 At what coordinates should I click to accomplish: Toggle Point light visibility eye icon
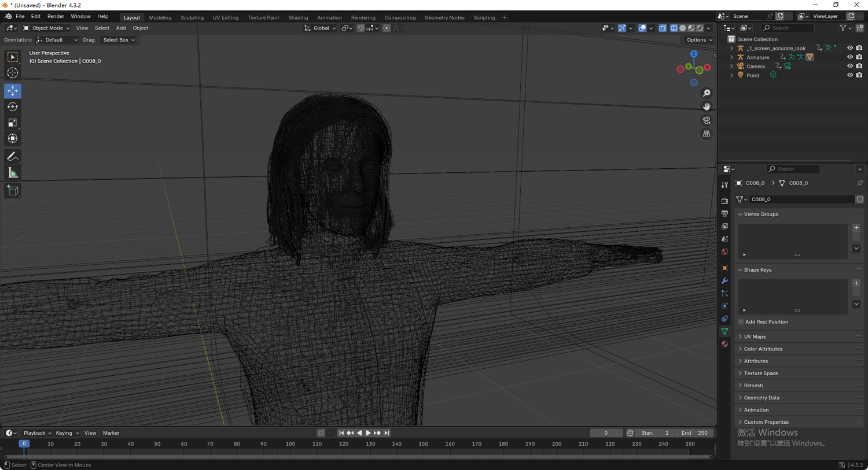(x=849, y=75)
